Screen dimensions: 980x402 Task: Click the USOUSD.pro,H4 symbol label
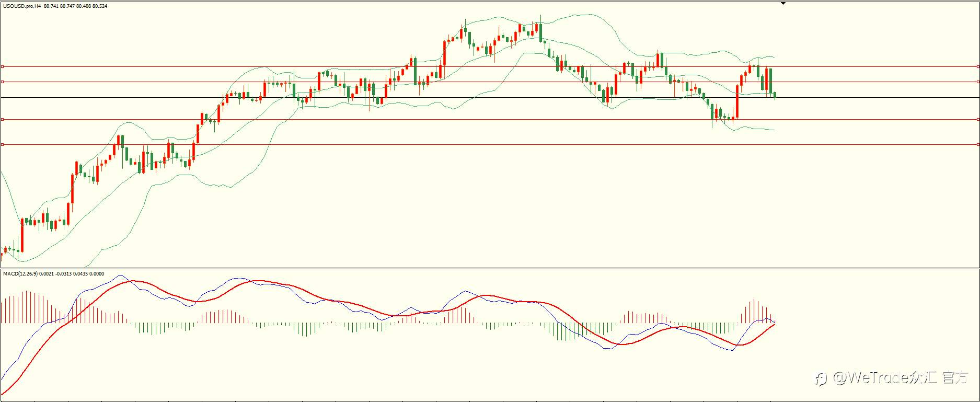point(22,6)
